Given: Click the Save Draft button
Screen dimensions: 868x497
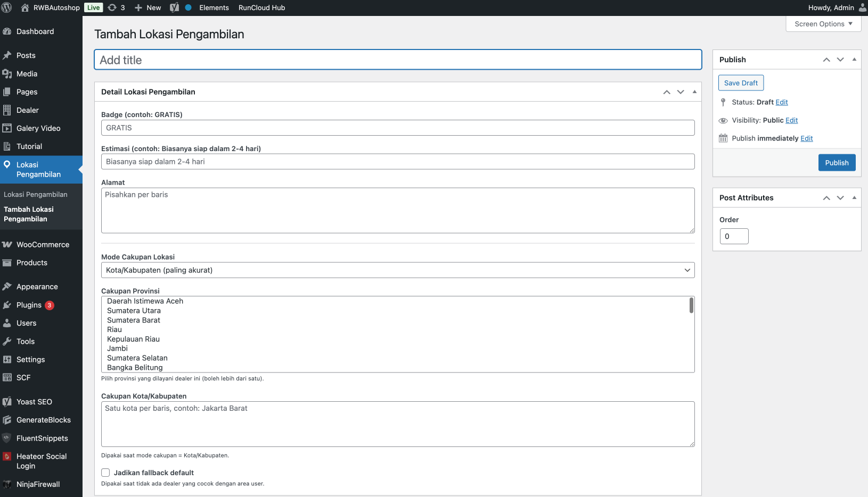Looking at the screenshot, I should (x=741, y=83).
